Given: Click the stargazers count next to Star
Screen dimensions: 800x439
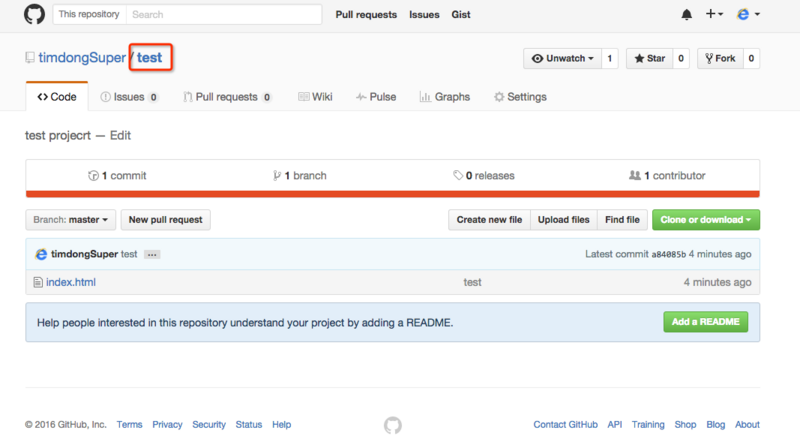Looking at the screenshot, I should [681, 58].
